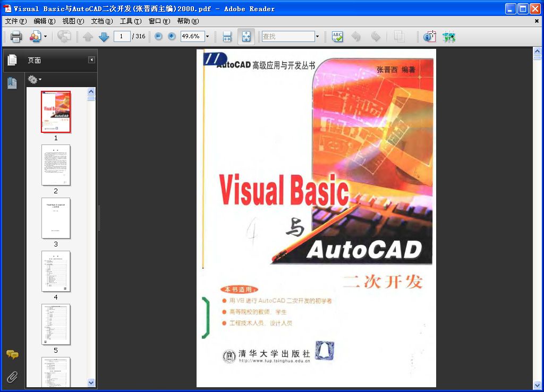Click document scroll down arrow

coord(537,386)
